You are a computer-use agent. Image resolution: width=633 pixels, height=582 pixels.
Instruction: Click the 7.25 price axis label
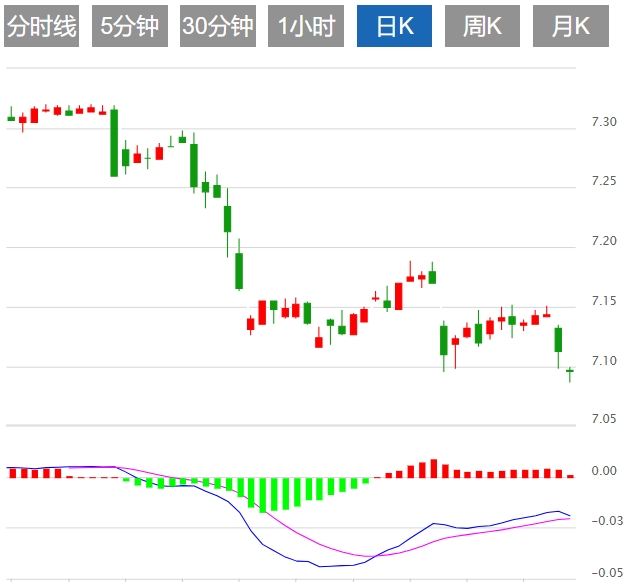[x=604, y=181]
